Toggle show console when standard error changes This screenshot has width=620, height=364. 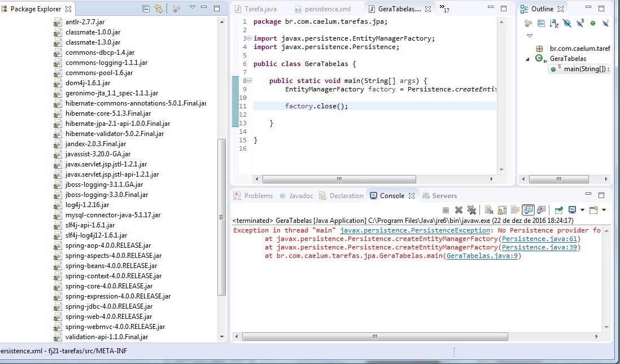[x=542, y=210]
